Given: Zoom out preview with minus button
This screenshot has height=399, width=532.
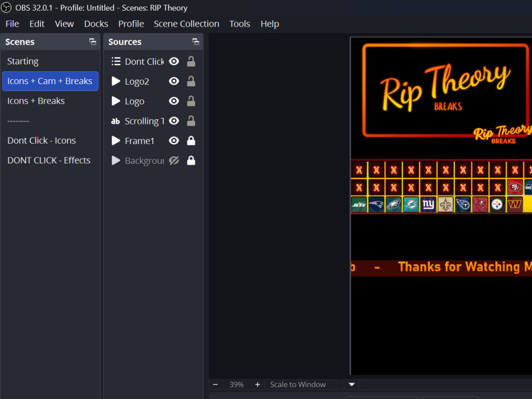Looking at the screenshot, I should [215, 385].
